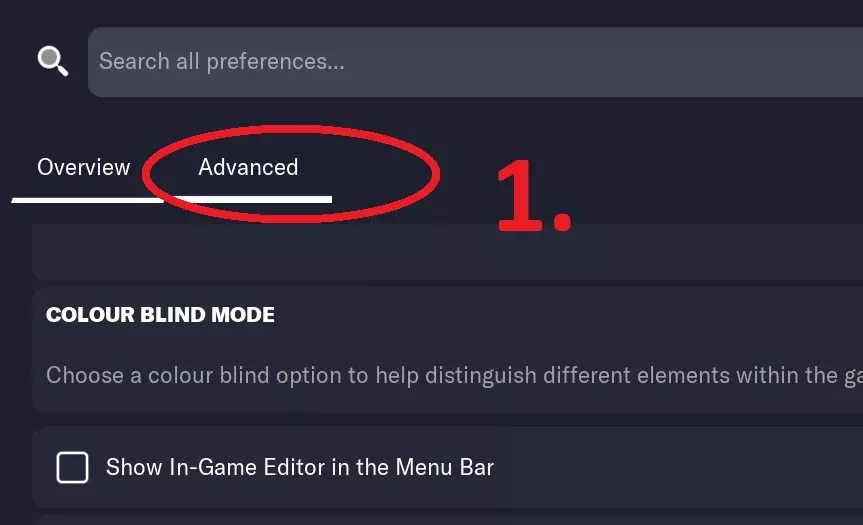Viewport: 863px width, 525px height.
Task: Focus the Search all preferences field
Action: 476,62
